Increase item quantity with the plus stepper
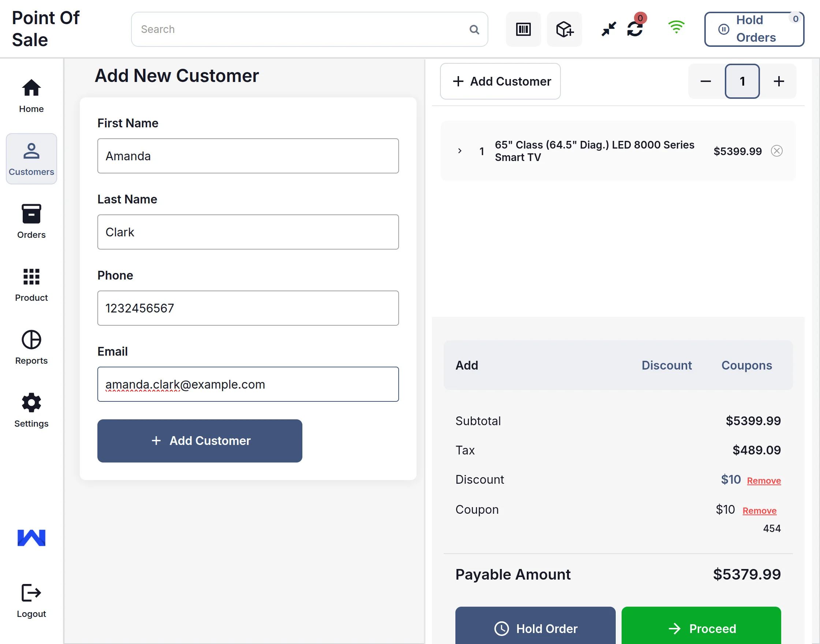The image size is (820, 644). click(779, 81)
